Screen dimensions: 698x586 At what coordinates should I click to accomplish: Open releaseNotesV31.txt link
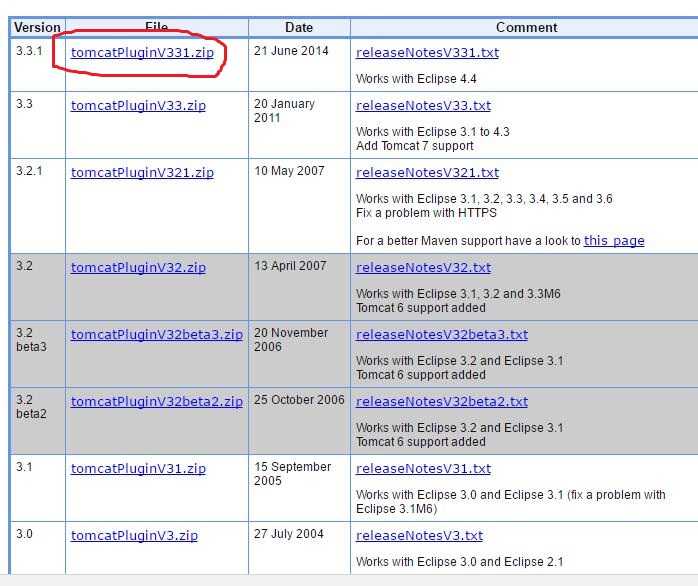pyautogui.click(x=423, y=468)
